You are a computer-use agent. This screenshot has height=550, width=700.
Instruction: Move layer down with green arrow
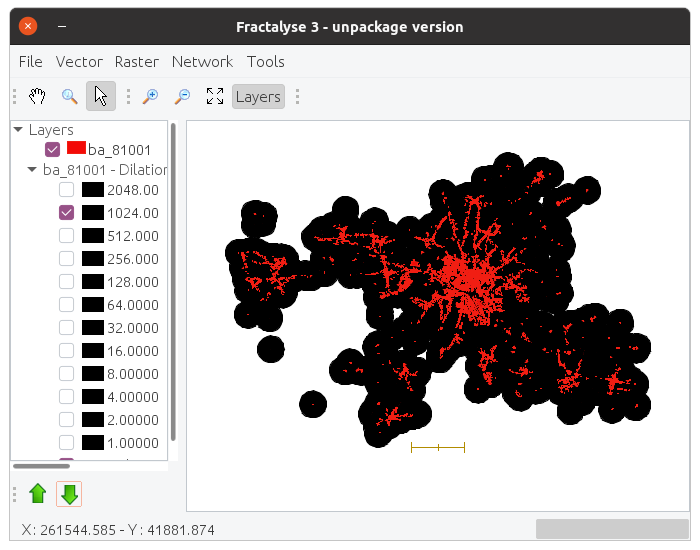[x=69, y=493]
